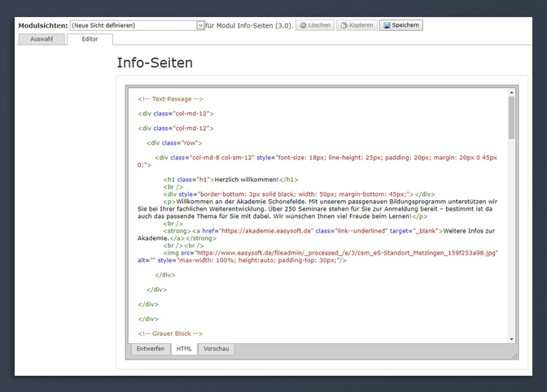This screenshot has width=547, height=392.
Task: Click the code editor scroll-down arrow
Action: coord(512,338)
